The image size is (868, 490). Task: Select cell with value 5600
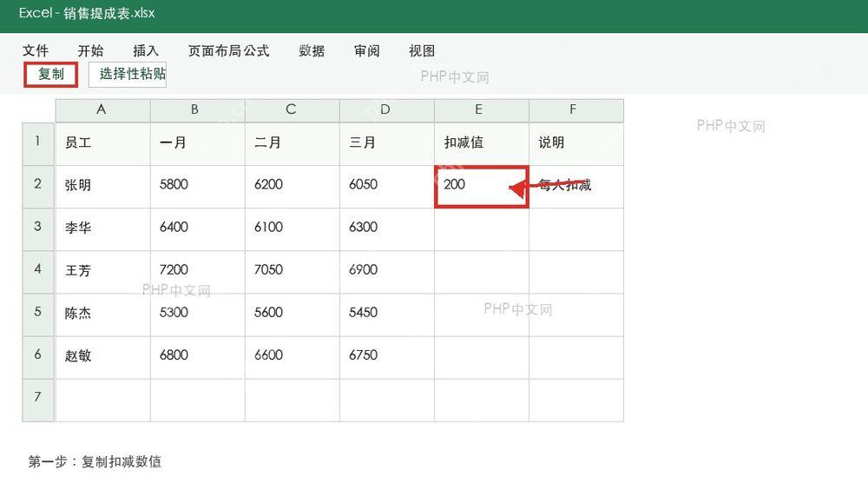[x=292, y=315]
